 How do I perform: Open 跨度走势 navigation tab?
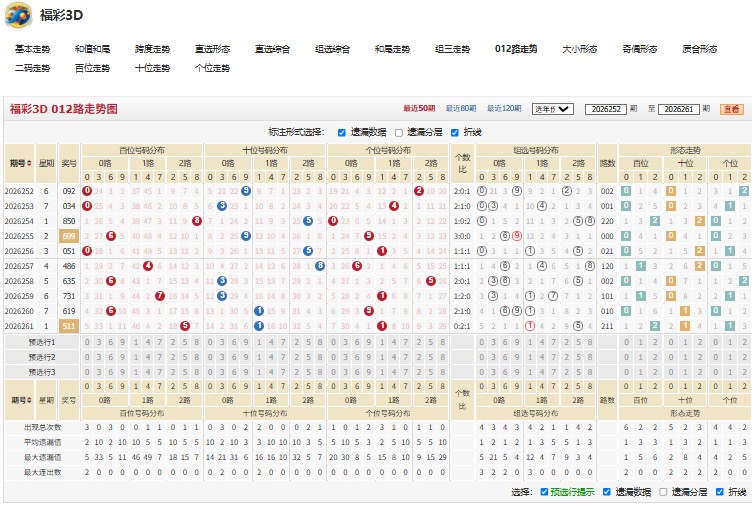point(152,49)
